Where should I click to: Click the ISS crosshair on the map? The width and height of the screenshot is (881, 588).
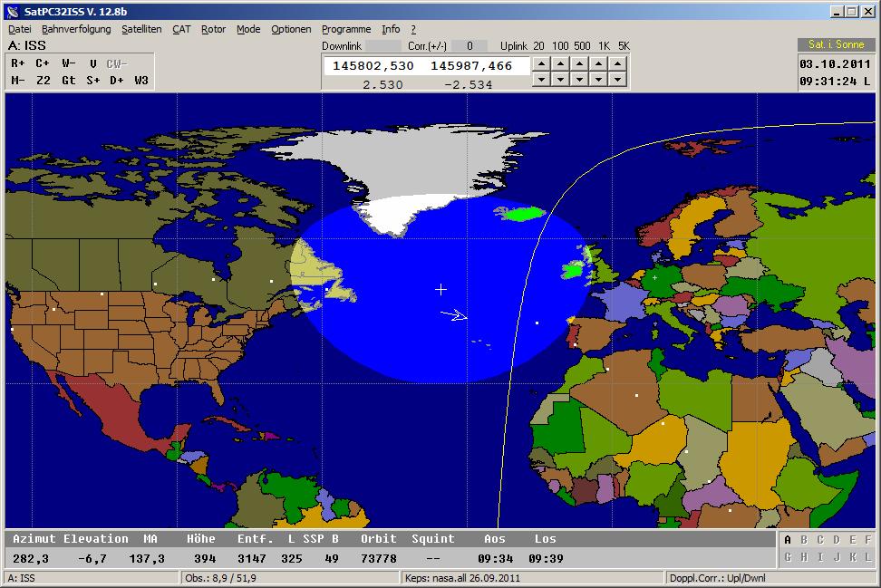click(x=441, y=289)
